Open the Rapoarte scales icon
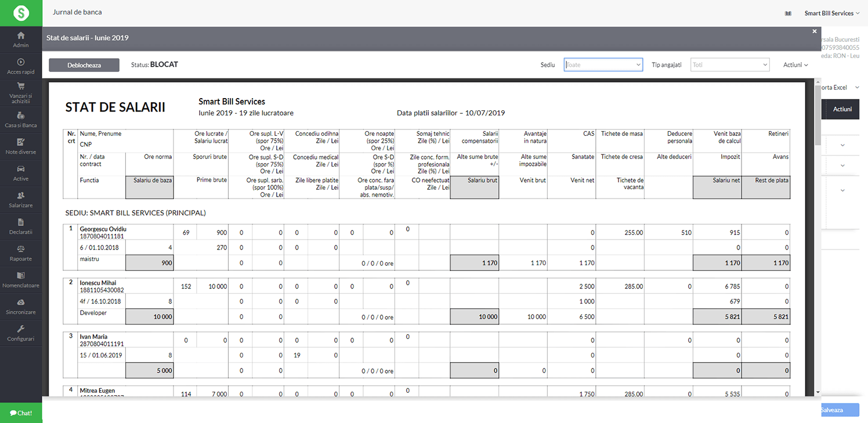 pyautogui.click(x=21, y=249)
